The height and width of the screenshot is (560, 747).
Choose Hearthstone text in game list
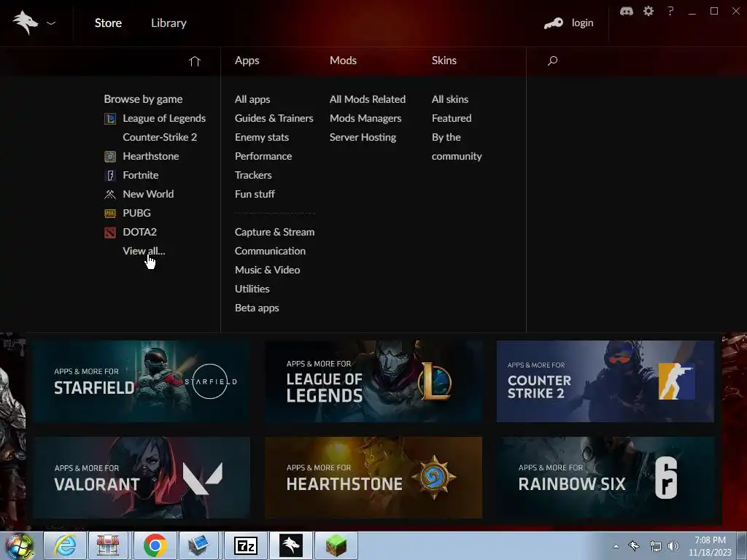point(150,156)
